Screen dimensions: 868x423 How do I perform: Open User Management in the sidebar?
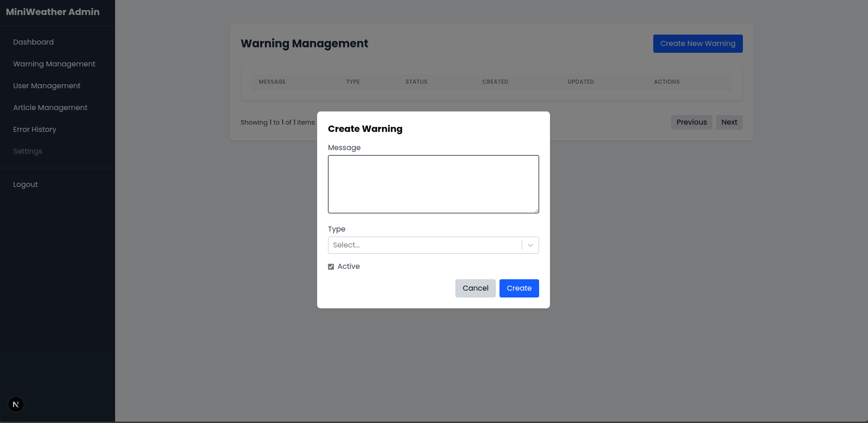(x=47, y=86)
